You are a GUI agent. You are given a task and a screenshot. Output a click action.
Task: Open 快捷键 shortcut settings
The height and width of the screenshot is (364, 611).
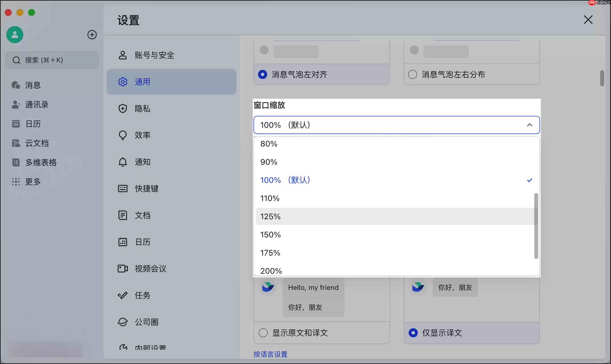147,189
